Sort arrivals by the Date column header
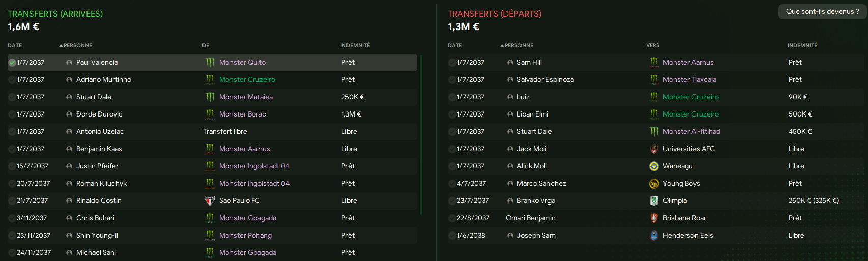 15,46
